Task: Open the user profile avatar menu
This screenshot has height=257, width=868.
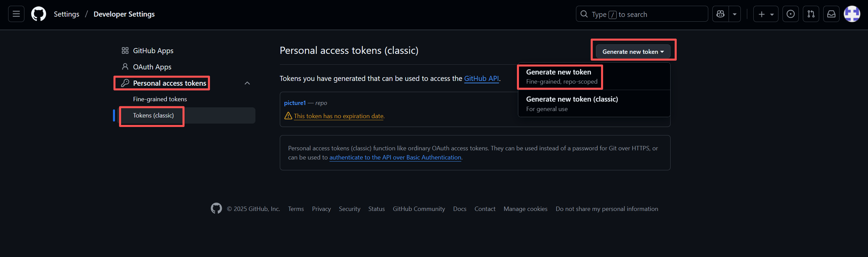Action: pos(852,14)
